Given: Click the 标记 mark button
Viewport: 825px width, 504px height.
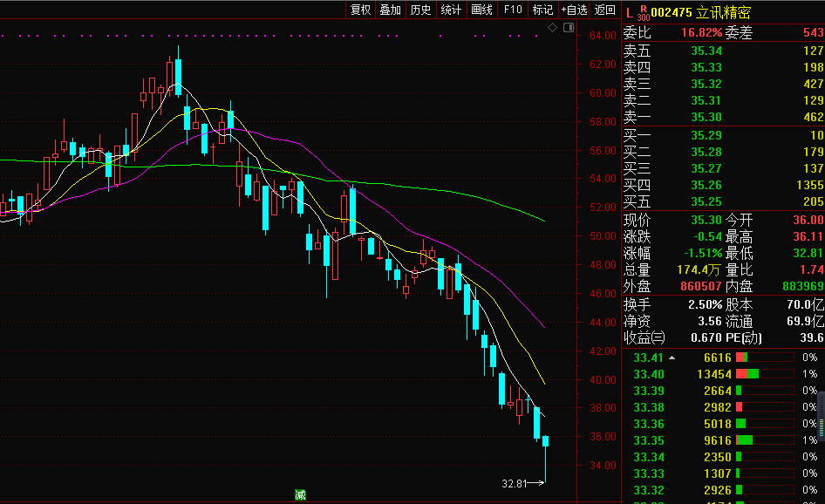Looking at the screenshot, I should pos(542,10).
